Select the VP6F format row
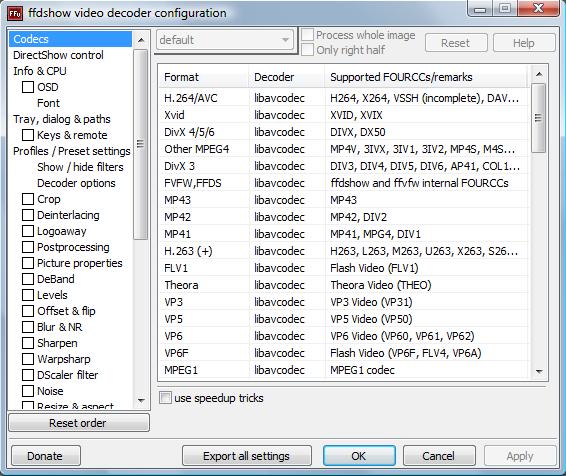Image resolution: width=566 pixels, height=476 pixels. [x=344, y=353]
